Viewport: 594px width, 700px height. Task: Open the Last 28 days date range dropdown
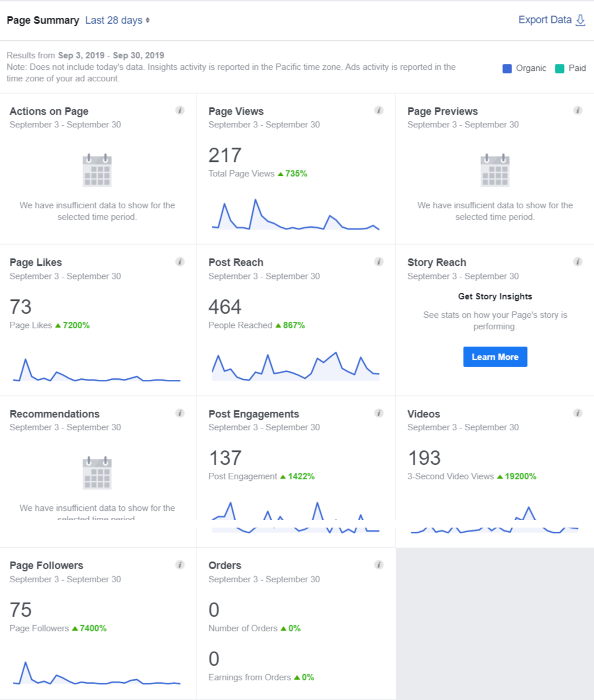pos(117,20)
